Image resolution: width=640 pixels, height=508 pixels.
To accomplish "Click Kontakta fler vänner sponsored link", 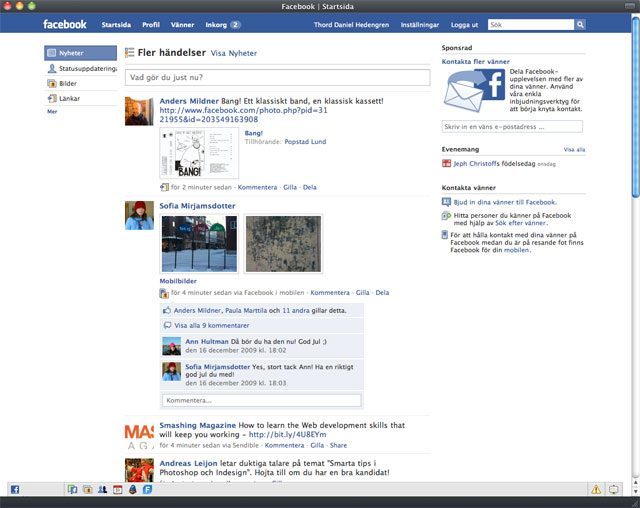I will pyautogui.click(x=476, y=62).
